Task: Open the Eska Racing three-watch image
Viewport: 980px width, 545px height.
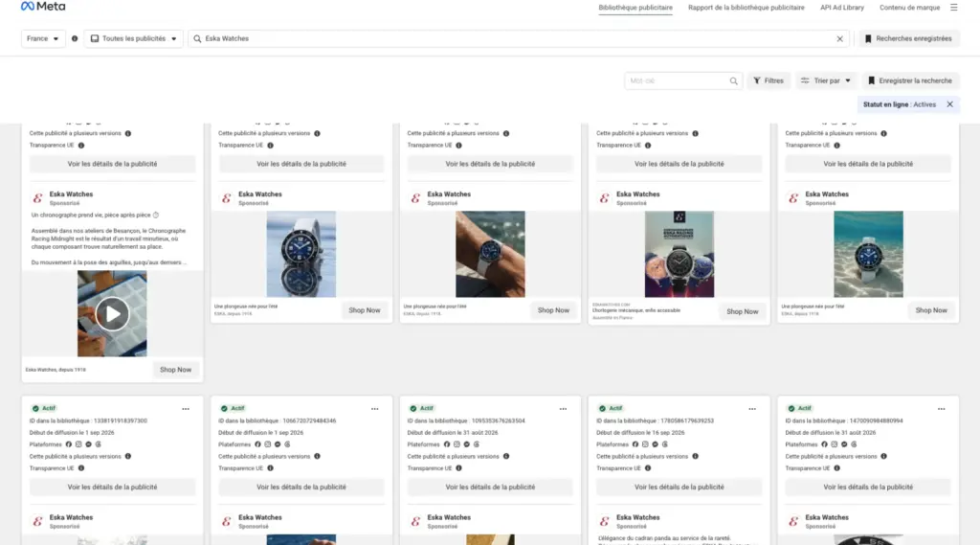Action: pyautogui.click(x=679, y=254)
